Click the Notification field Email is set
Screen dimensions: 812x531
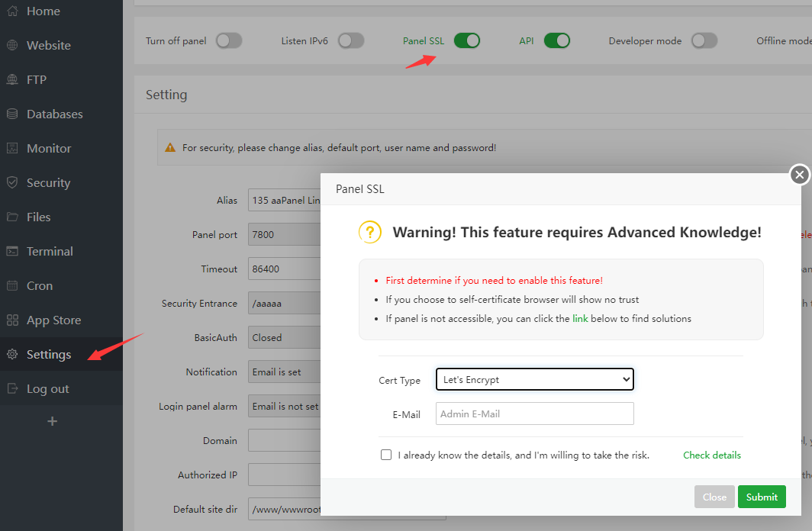coord(285,372)
